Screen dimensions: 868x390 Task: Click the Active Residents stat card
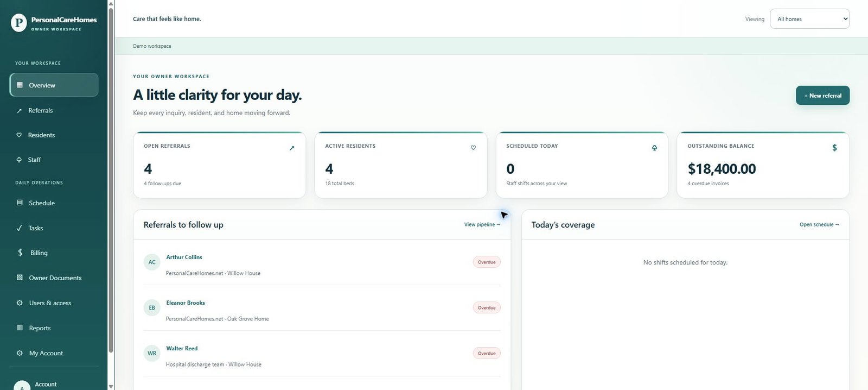point(400,165)
